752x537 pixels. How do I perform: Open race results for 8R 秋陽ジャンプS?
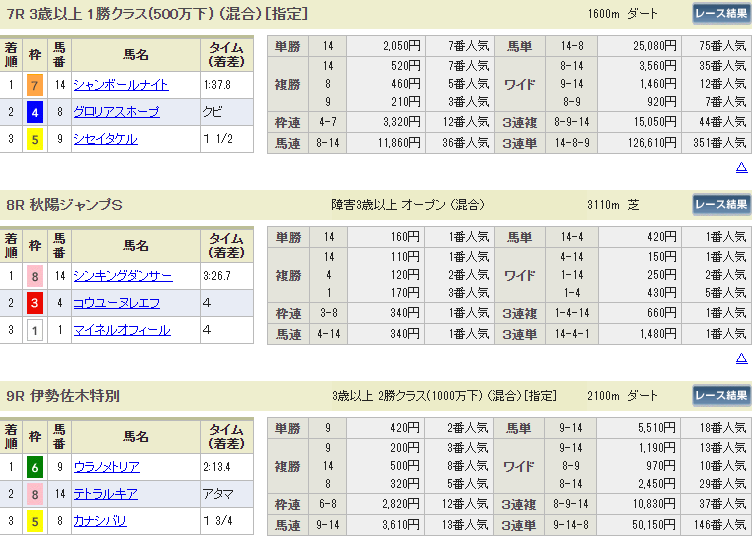[x=721, y=205]
